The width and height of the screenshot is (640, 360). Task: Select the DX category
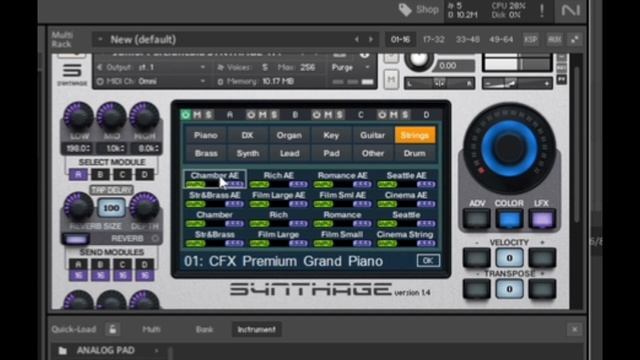tap(247, 135)
